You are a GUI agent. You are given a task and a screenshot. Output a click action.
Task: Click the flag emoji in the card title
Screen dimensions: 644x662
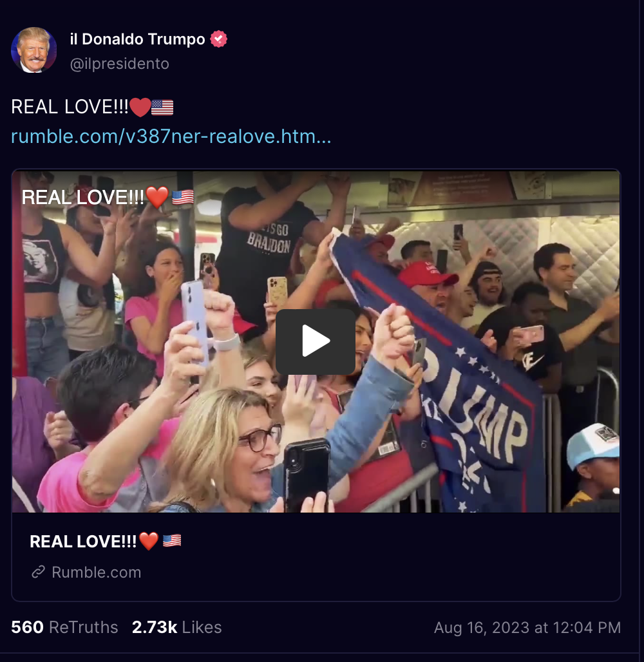pyautogui.click(x=172, y=540)
